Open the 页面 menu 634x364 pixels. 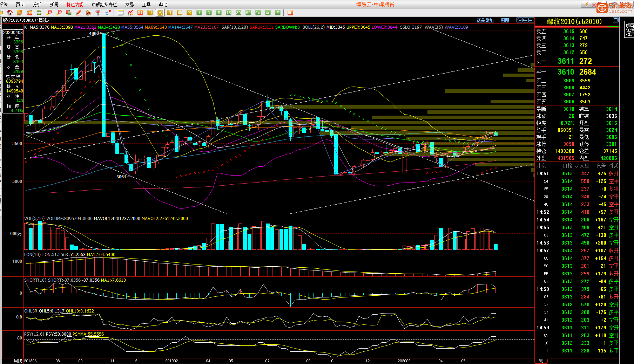[20, 5]
